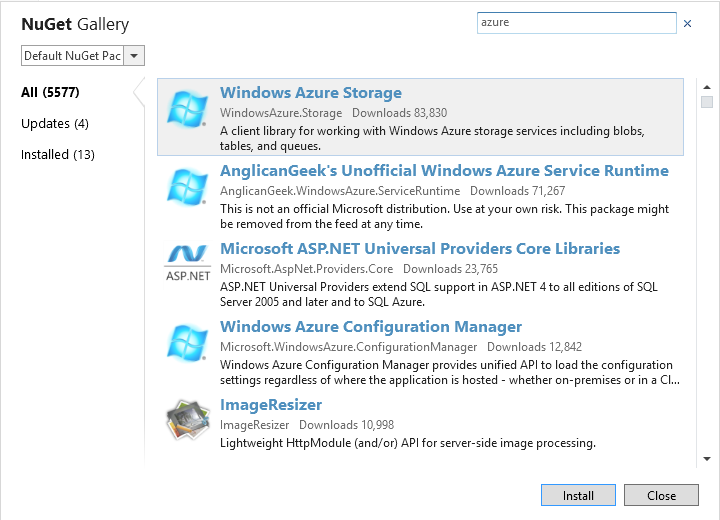Click the package list scrollbar thumb
The image size is (720, 520).
coord(707,102)
